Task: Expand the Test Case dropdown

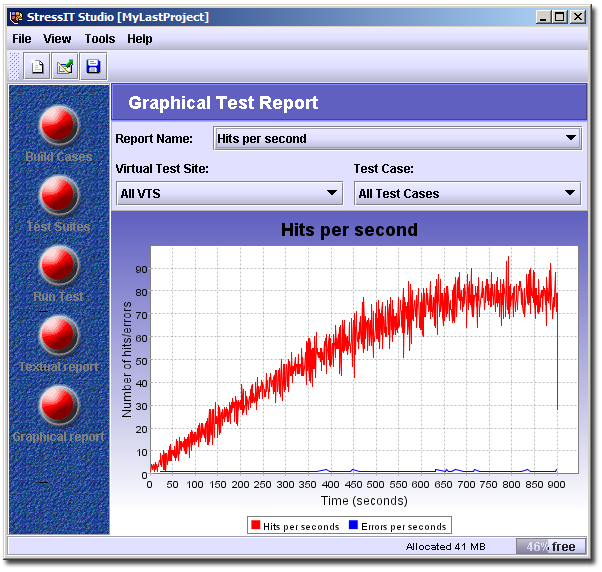Action: point(467,193)
